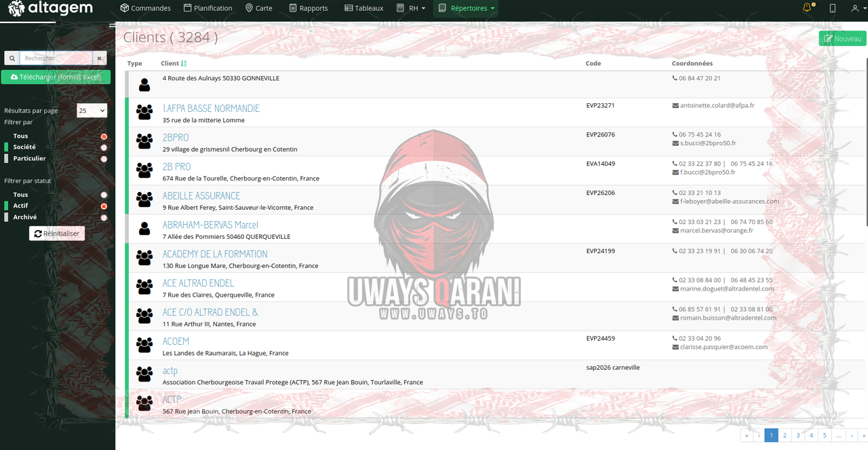Clear the search with the x icon
This screenshot has height=450, width=868.
pyautogui.click(x=99, y=58)
